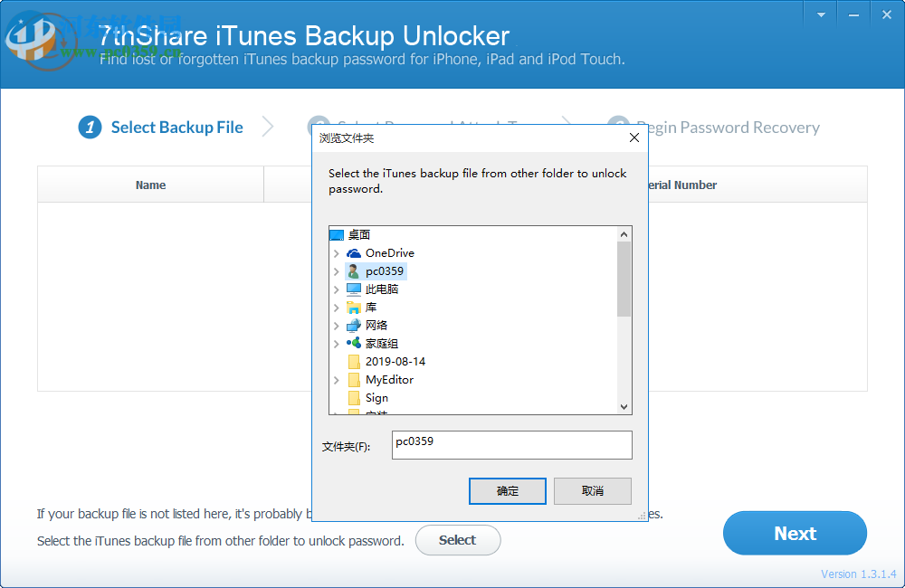The image size is (905, 588).
Task: Expand the OneDrive tree node
Action: 335,252
